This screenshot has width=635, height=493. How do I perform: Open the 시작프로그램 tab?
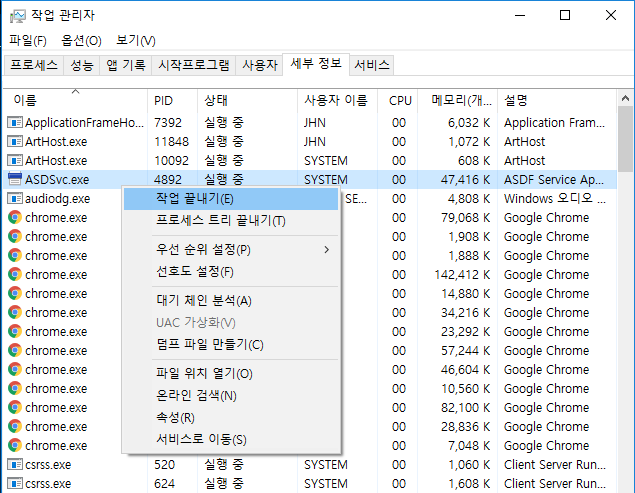click(194, 65)
